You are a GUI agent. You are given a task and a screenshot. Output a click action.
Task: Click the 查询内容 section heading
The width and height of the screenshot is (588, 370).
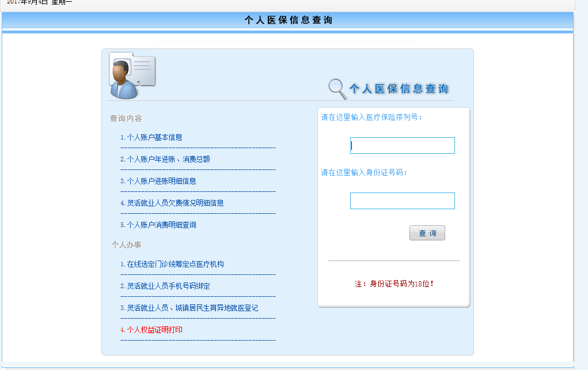pyautogui.click(x=126, y=119)
